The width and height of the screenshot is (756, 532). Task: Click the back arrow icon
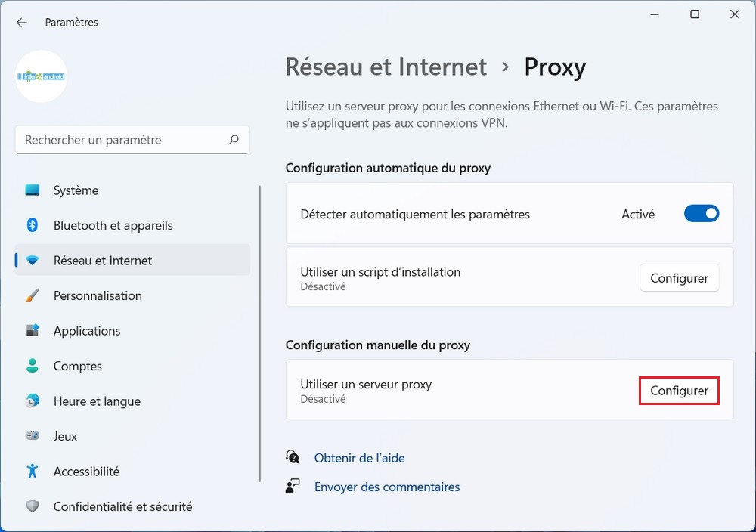coord(22,23)
